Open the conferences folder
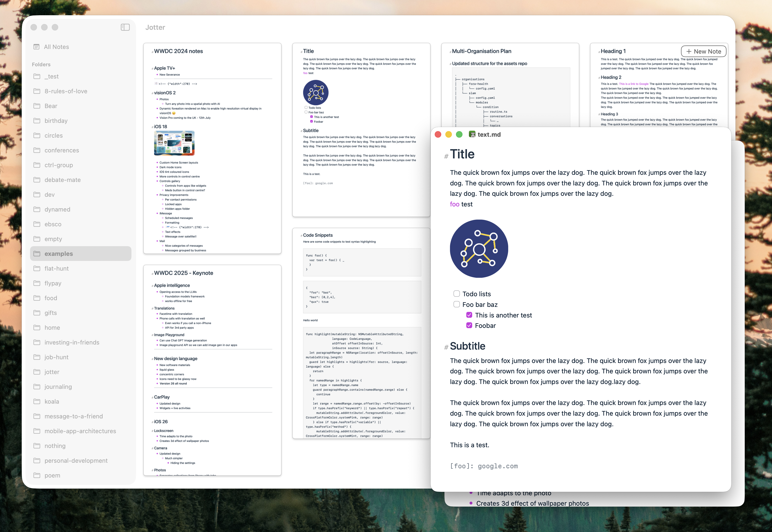The width and height of the screenshot is (772, 532). pyautogui.click(x=62, y=150)
